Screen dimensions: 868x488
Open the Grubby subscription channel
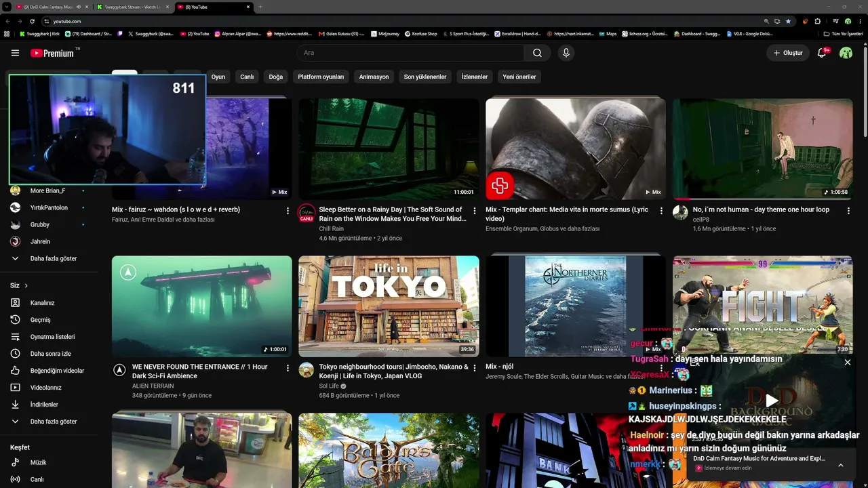pos(40,224)
